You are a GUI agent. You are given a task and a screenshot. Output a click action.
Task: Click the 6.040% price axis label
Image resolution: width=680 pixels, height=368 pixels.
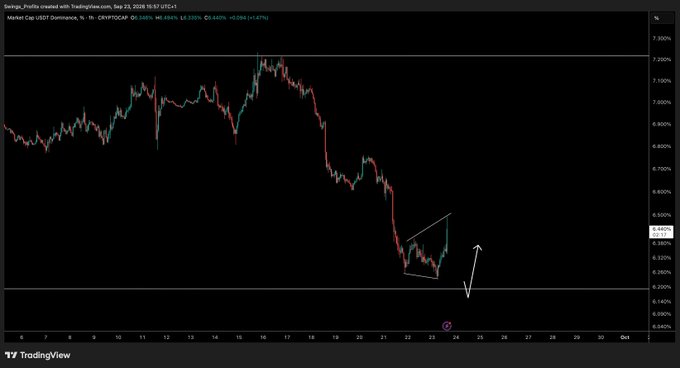[661, 327]
